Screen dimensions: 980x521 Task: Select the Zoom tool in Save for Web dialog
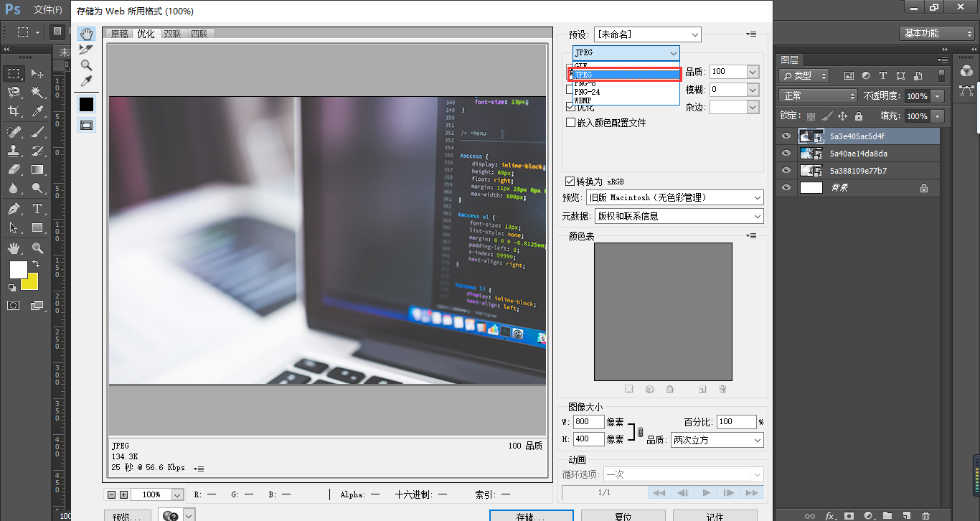[x=86, y=65]
